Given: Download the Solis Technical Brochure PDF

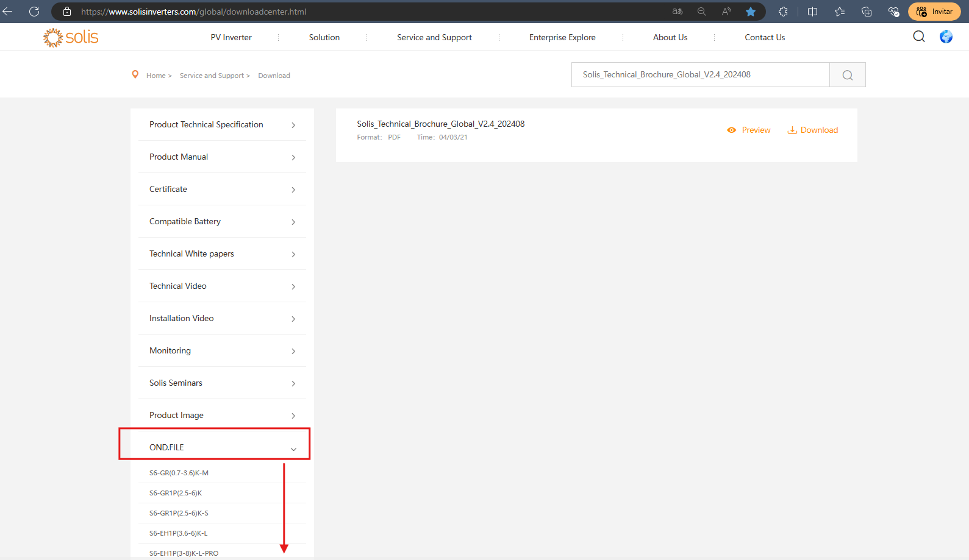Looking at the screenshot, I should tap(813, 130).
